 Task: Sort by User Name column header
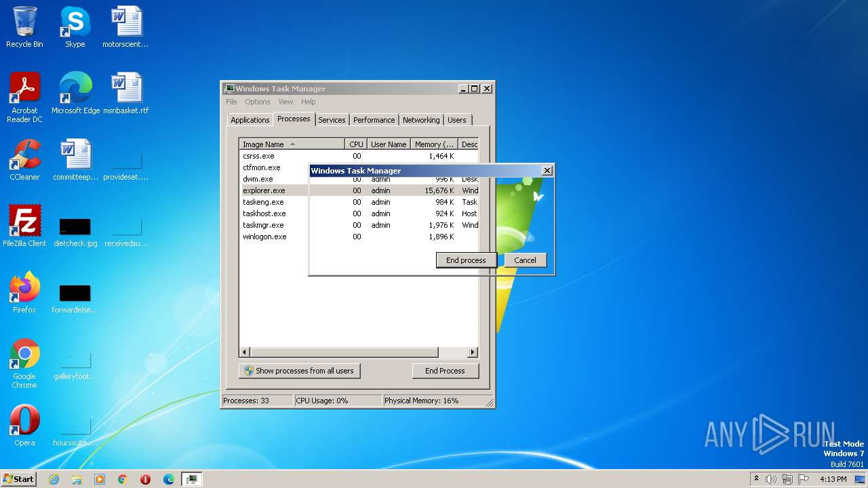click(389, 144)
